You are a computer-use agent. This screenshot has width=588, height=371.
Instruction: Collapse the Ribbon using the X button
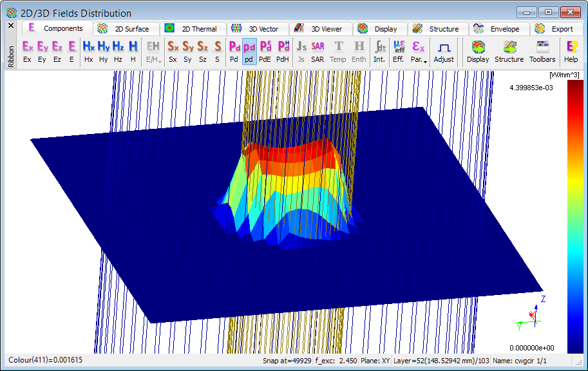11,26
